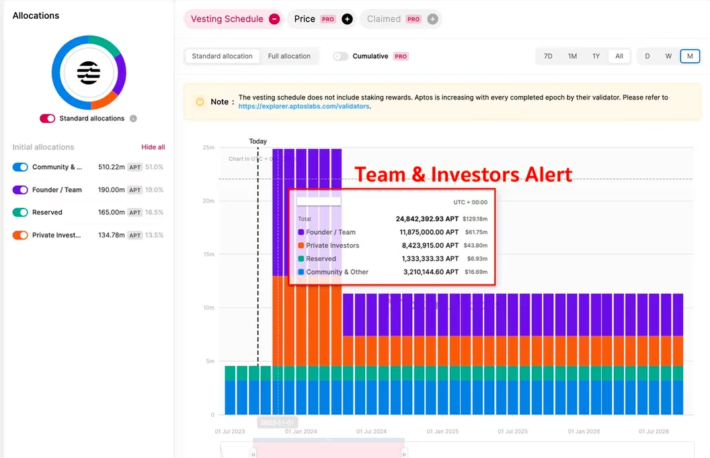Disable the Founder / Team allocation switch

(20, 190)
